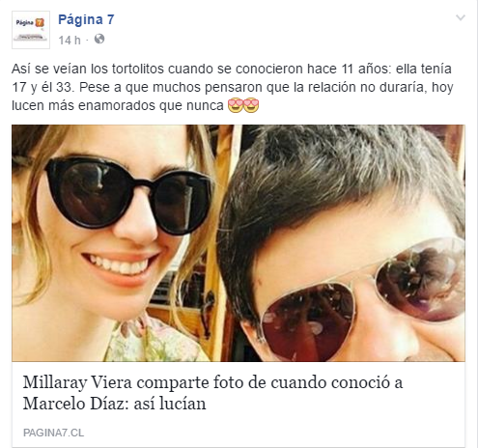The height and width of the screenshot is (448, 478).
Task: Open the couple's selfie article image
Action: click(x=239, y=243)
